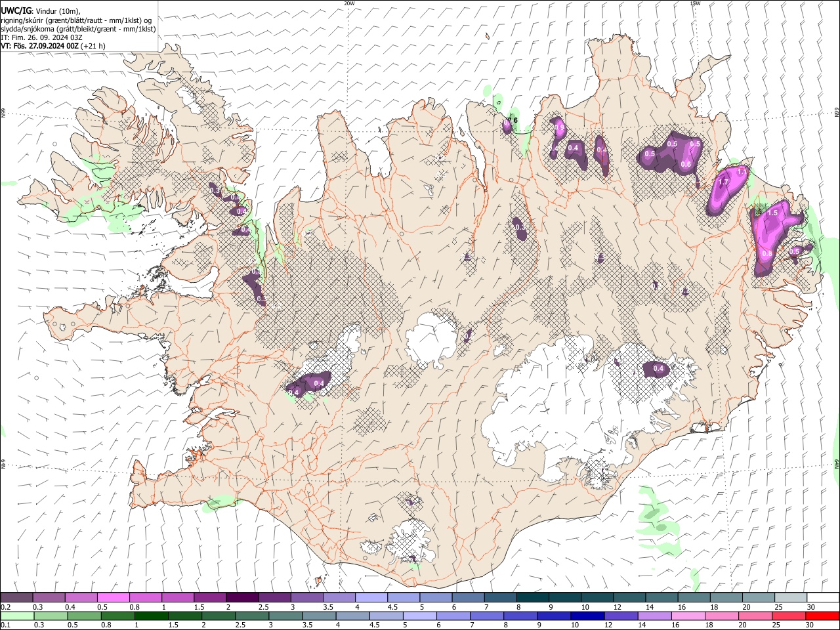Pick lower legend swatch between 0.3 and 0.5

pyautogui.click(x=51, y=616)
